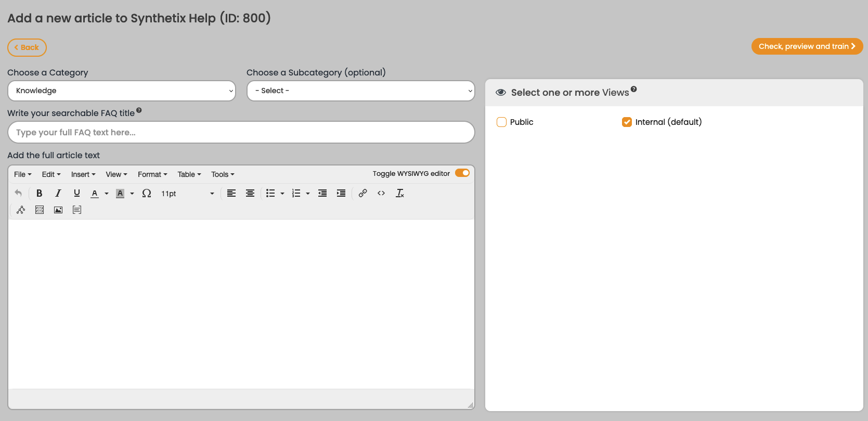Viewport: 868px width, 421px height.
Task: Uncheck the Internal (default) checkbox
Action: point(627,122)
